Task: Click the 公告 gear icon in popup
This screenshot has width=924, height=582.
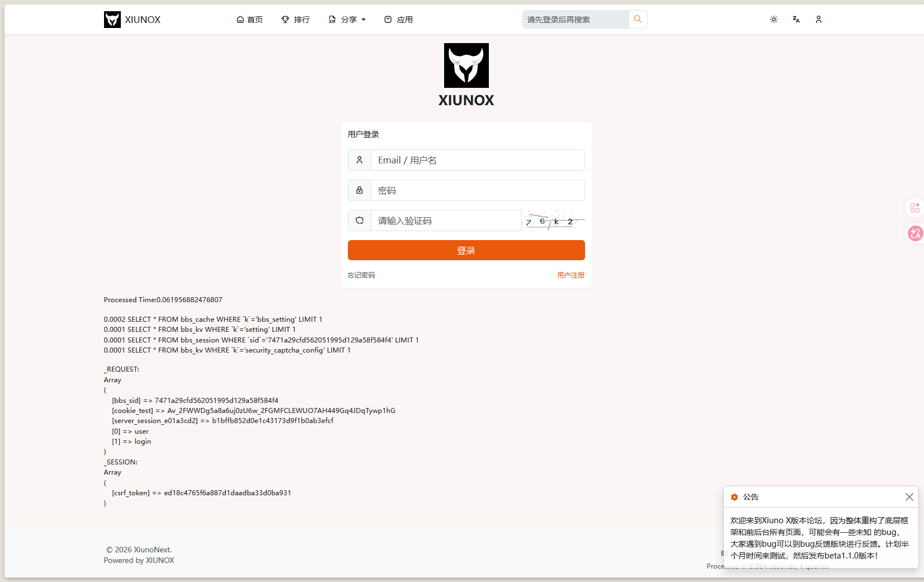Action: coord(734,497)
